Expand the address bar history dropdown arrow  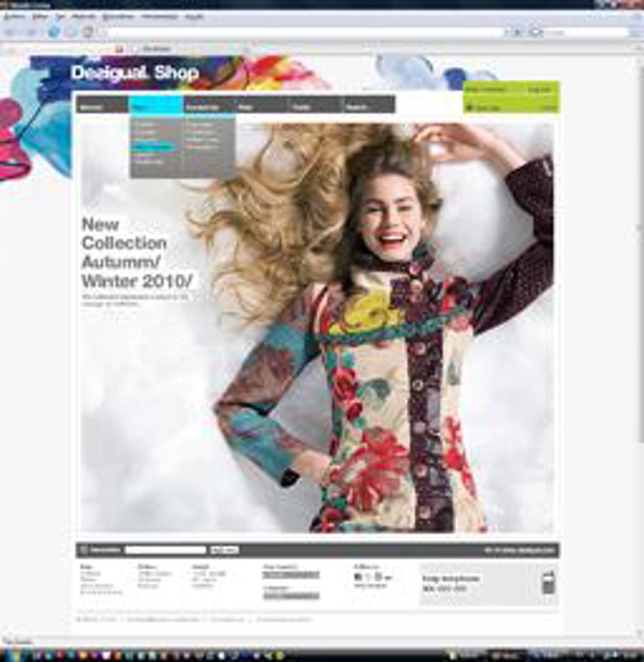tap(507, 33)
